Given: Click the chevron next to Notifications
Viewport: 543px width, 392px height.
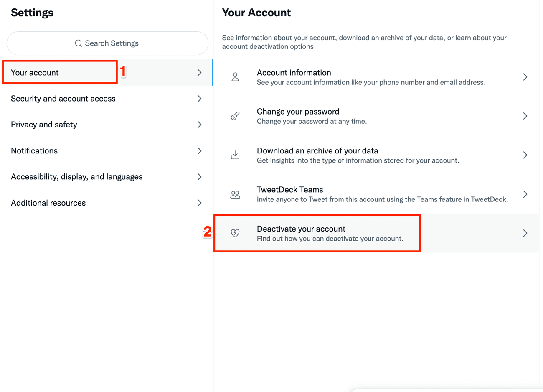Looking at the screenshot, I should click(199, 151).
